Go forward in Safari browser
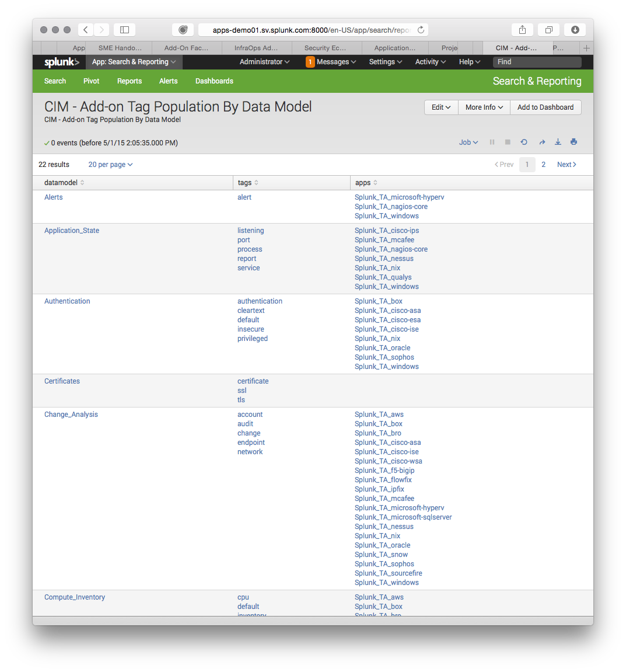This screenshot has width=626, height=672. tap(102, 30)
